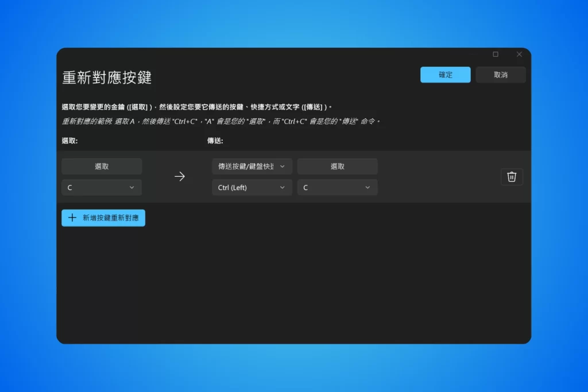
Task: Open the left C key dropdown under 選取
Action: point(101,187)
